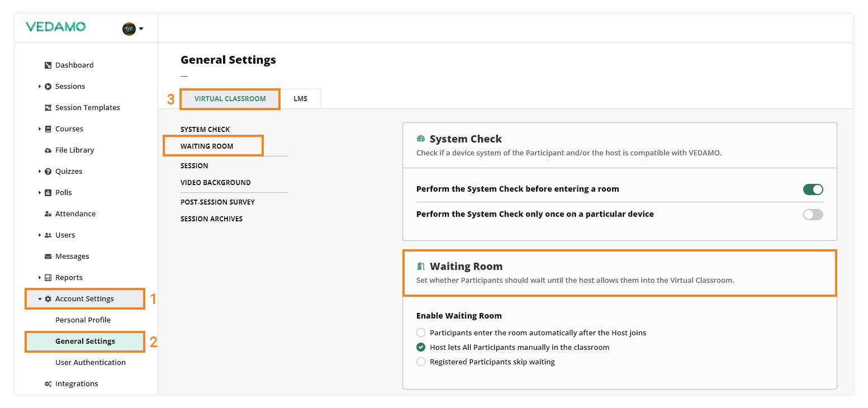Click the Messages envelope icon
Image resolution: width=868 pixels, height=408 pixels.
click(48, 257)
